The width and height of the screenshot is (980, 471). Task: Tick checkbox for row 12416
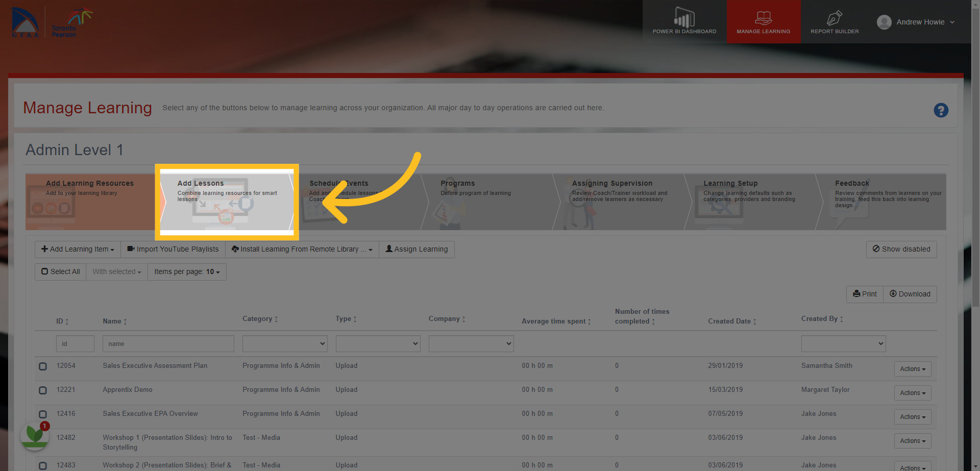click(x=43, y=414)
